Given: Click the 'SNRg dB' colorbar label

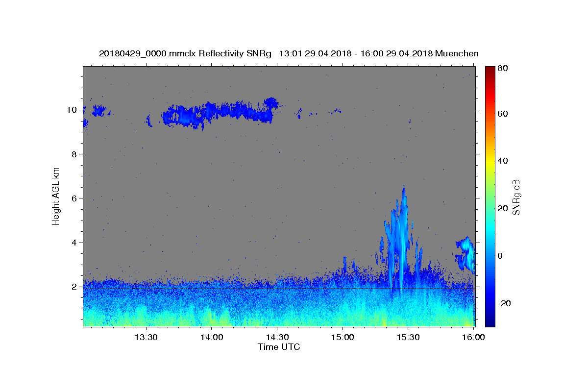Looking at the screenshot, I should 516,197.
